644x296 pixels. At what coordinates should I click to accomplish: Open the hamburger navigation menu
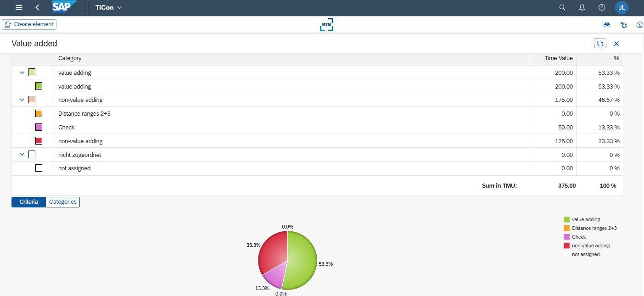(x=19, y=7)
